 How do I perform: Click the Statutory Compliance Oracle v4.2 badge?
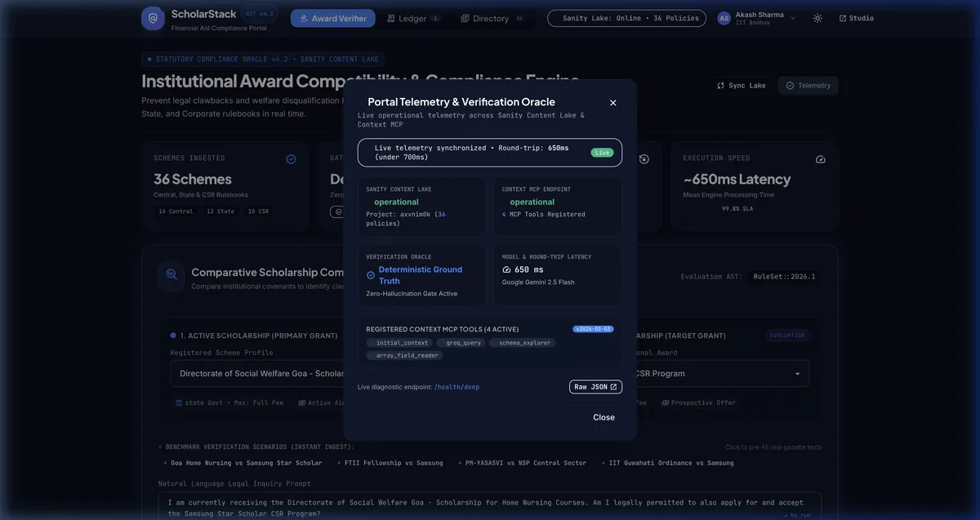click(261, 59)
